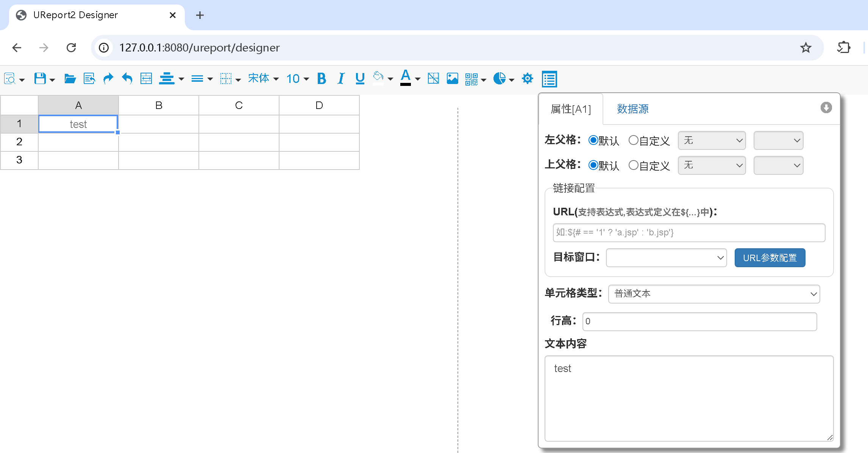Open report settings with the gear icon
Screen dimensions: 868x453
point(527,78)
